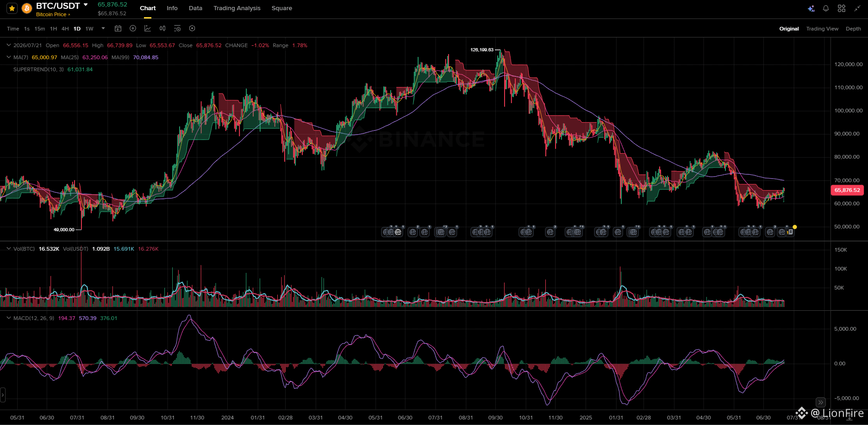Collapse the OHLC date info row
This screenshot has height=425, width=868.
[x=9, y=45]
